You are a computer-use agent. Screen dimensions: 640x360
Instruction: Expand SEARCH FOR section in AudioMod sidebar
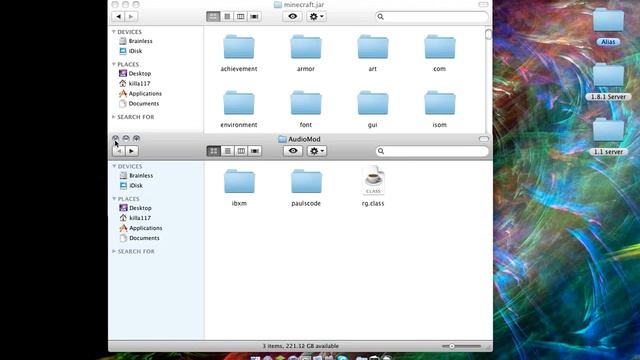click(114, 251)
